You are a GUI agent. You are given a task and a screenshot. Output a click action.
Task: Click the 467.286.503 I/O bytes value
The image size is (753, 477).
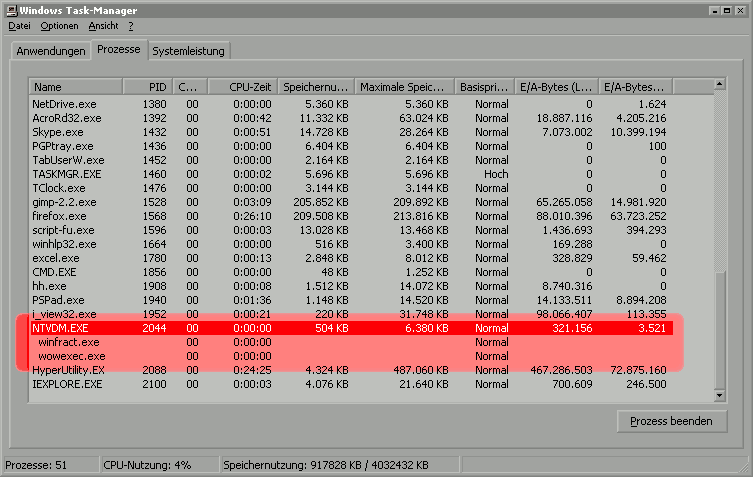(x=561, y=370)
